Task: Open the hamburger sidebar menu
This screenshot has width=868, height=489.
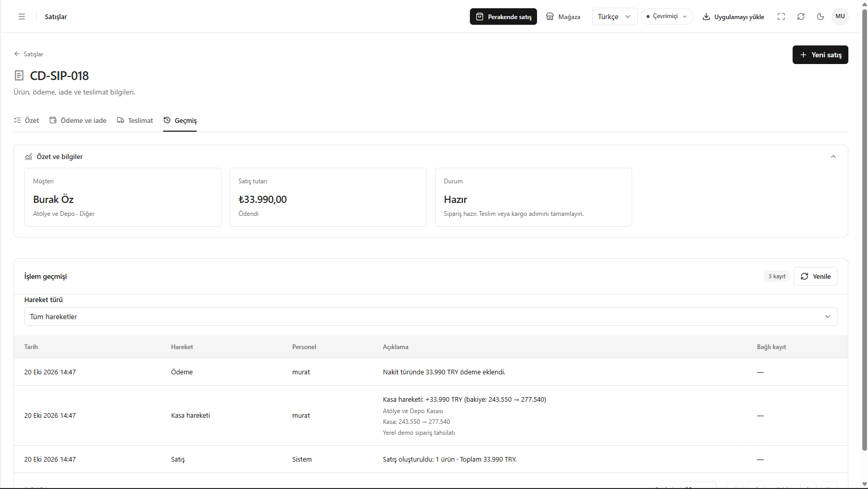Action: pyautogui.click(x=22, y=17)
